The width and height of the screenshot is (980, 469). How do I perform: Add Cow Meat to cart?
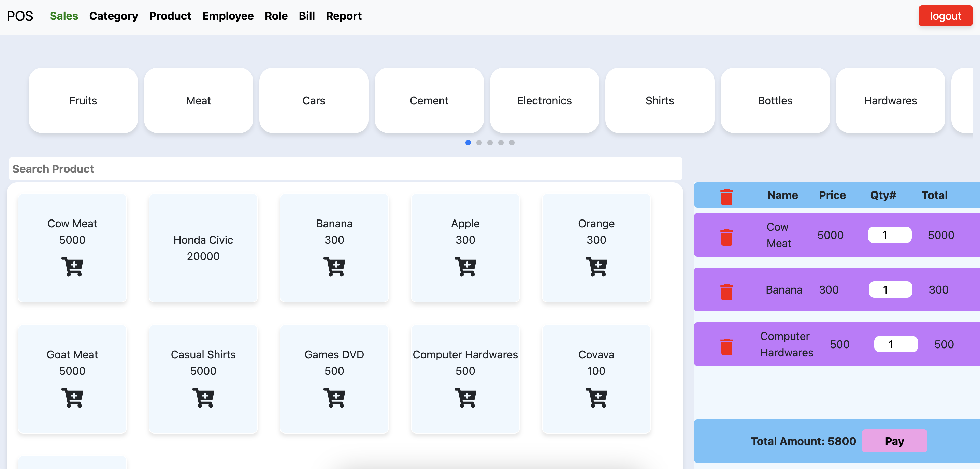[x=72, y=267]
